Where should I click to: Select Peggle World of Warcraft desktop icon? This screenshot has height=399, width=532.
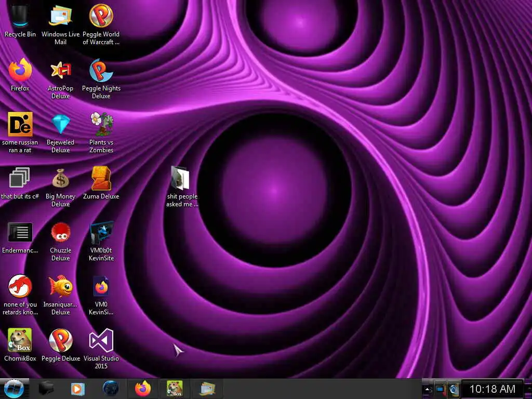tap(101, 24)
